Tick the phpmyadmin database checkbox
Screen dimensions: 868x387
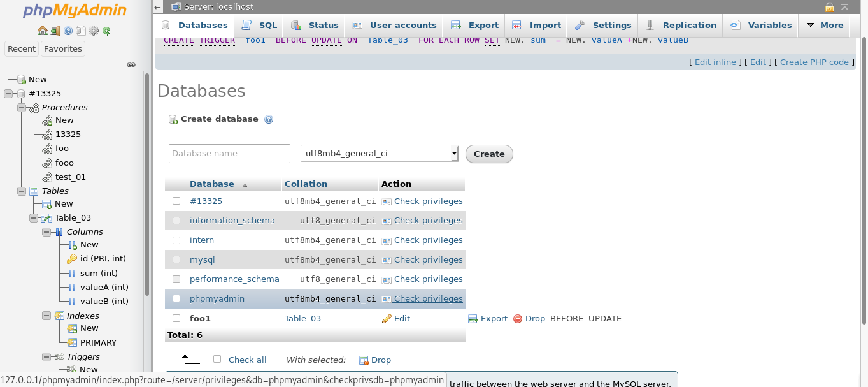pos(176,298)
